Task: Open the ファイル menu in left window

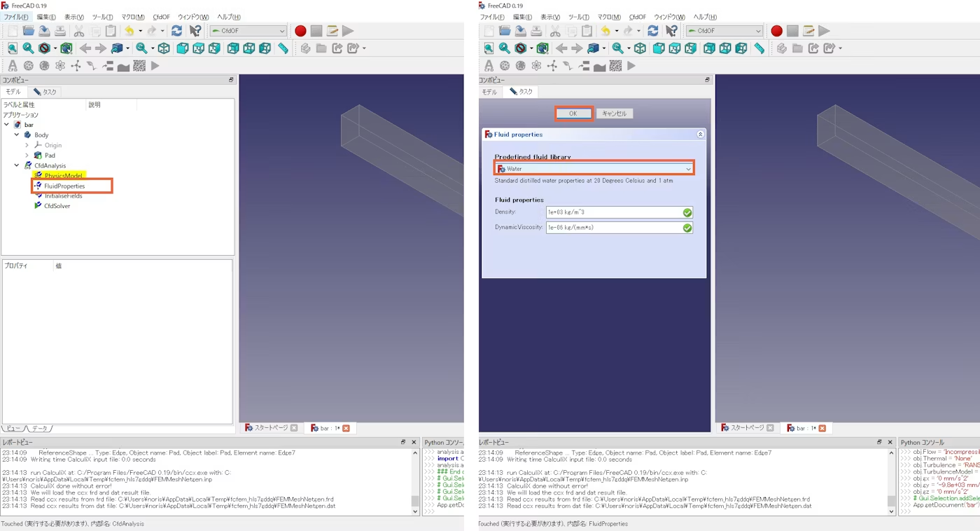Action: [16, 17]
